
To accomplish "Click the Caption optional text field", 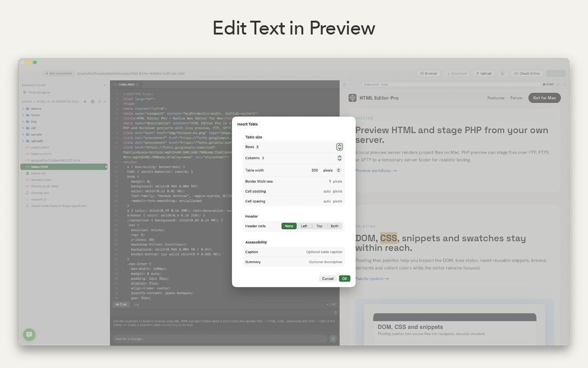I will click(324, 252).
